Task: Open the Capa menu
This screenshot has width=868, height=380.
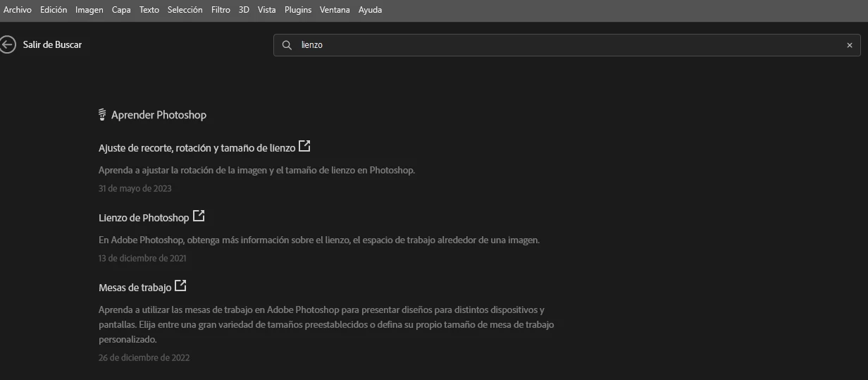Action: (x=121, y=10)
